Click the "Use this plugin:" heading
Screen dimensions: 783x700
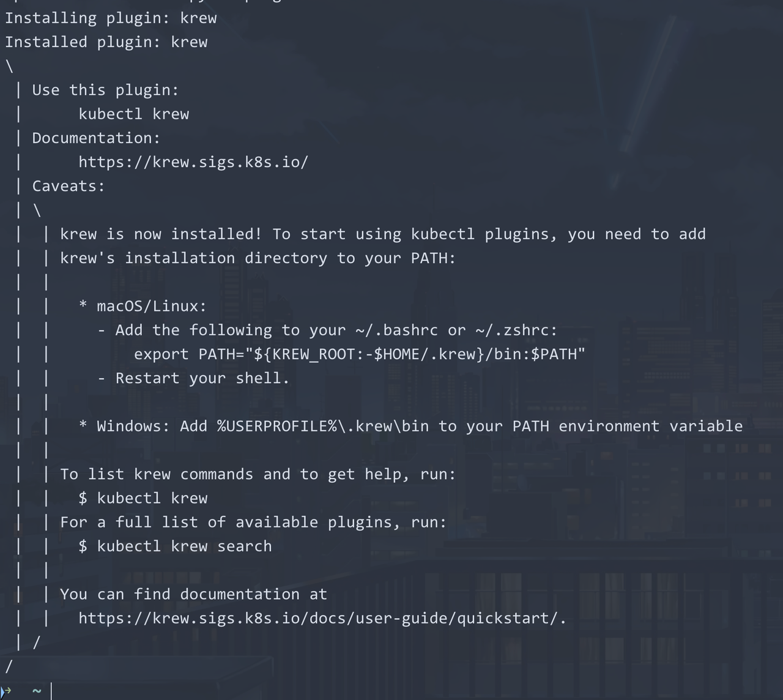105,90
